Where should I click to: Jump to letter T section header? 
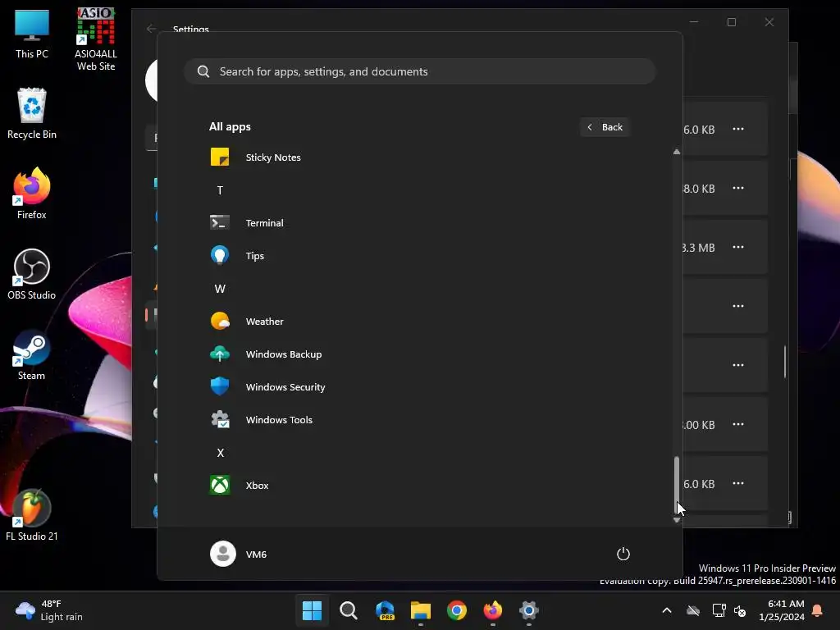pos(220,190)
